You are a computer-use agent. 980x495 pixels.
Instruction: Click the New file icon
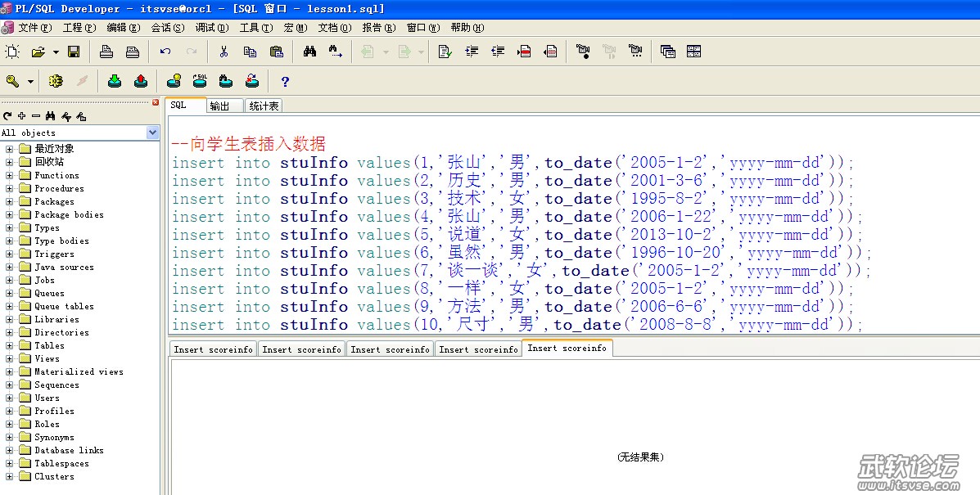click(12, 52)
